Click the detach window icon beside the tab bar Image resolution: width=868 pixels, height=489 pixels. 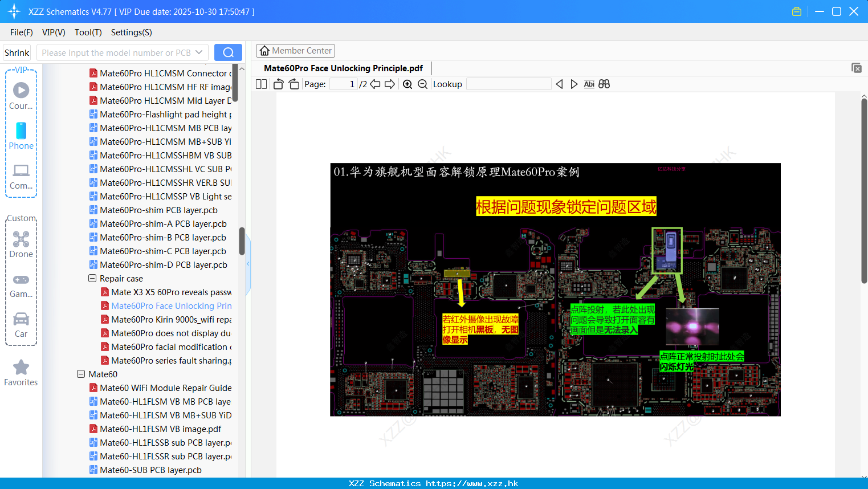point(857,68)
